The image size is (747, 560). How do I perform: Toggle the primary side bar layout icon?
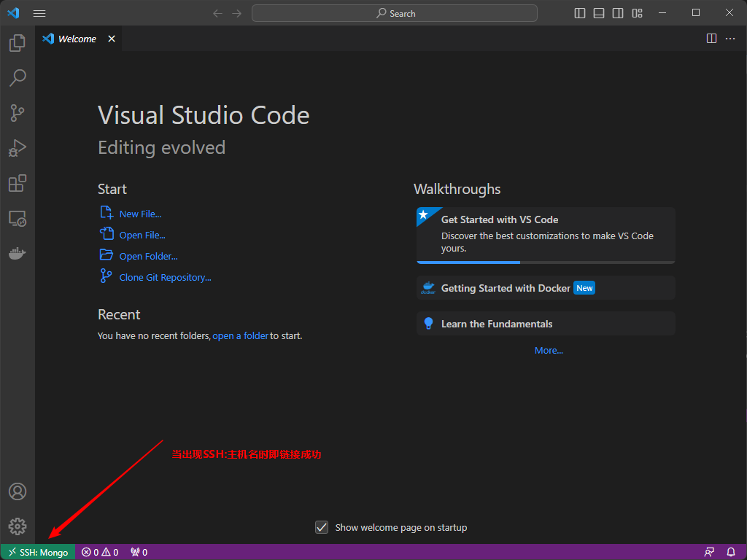point(580,13)
